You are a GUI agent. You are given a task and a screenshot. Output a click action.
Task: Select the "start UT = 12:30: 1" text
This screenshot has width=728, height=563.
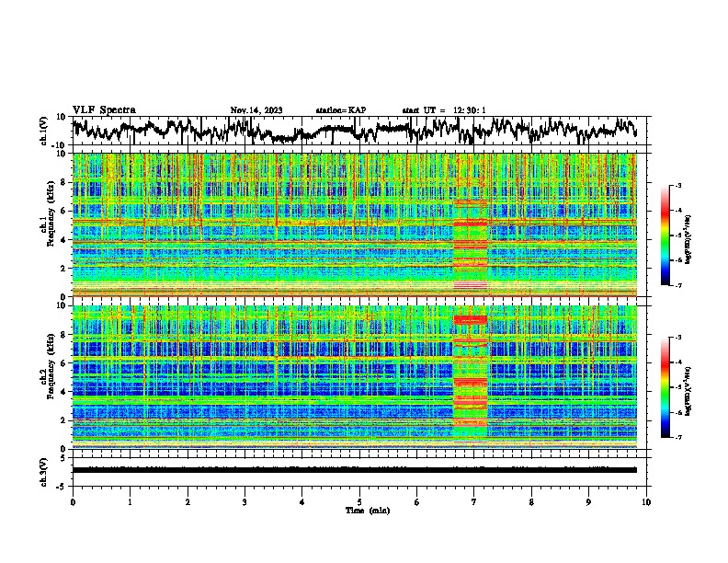click(444, 110)
